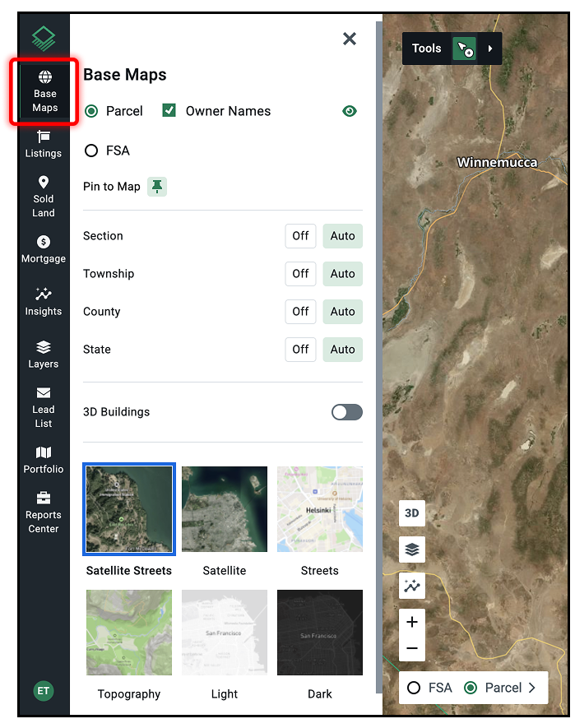This screenshot has height=728, width=575.
Task: Toggle the 3D Buildings switch
Action: click(x=346, y=412)
